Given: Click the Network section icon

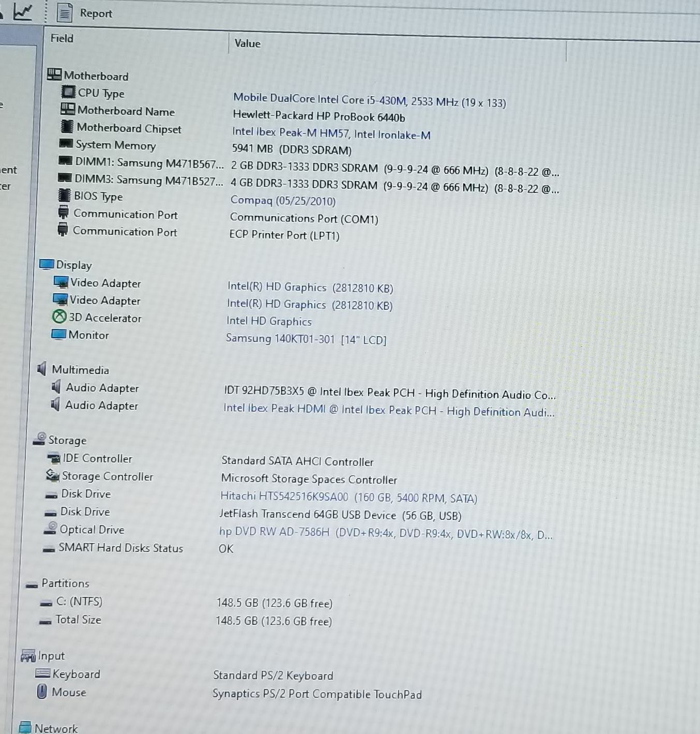Looking at the screenshot, I should point(25,727).
